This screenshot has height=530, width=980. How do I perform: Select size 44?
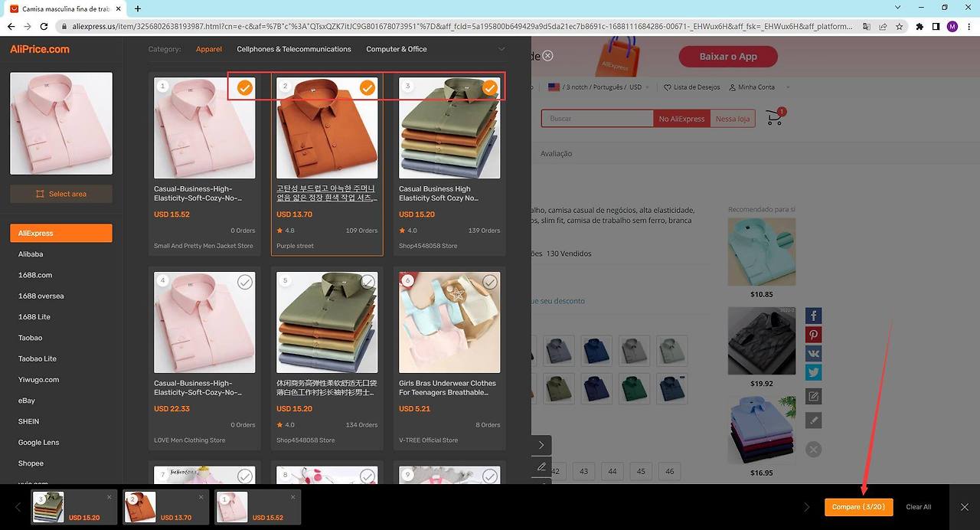pos(612,471)
